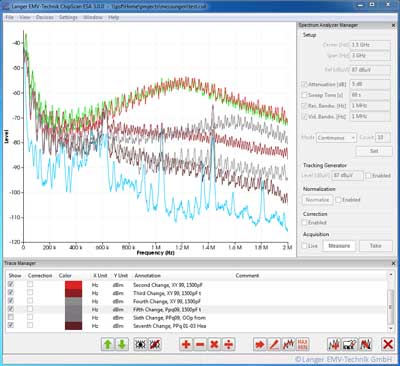Screen dimensions: 400x366
Task: Open the Help menu
Action: [114, 17]
